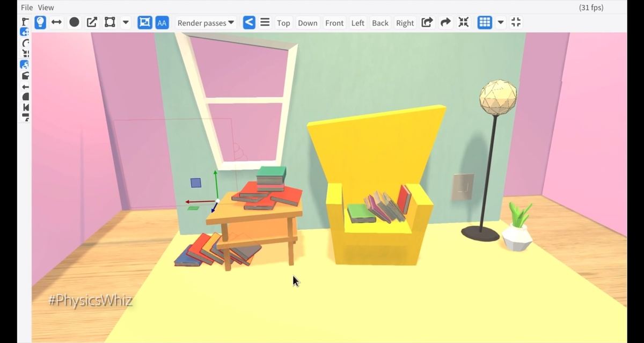Select the wall light switch plate
Viewport: 644px width, 343px height.
pos(463,186)
